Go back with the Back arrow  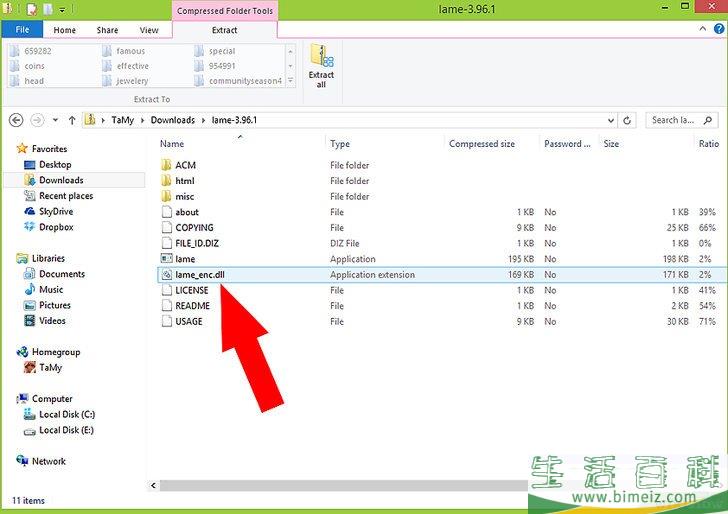coord(16,120)
